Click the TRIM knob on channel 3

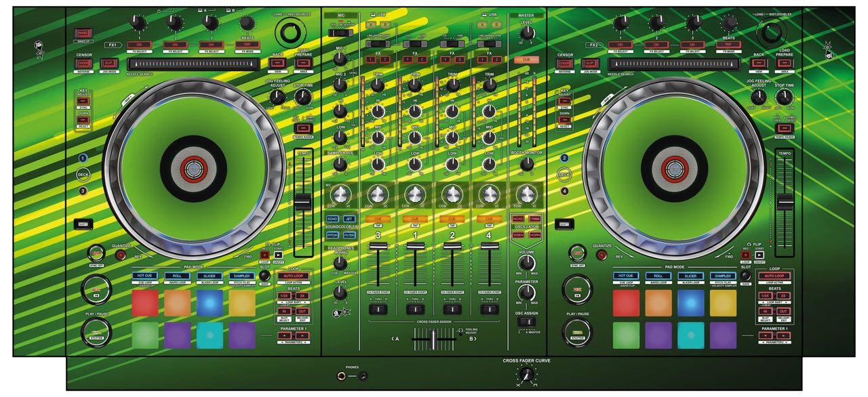tap(378, 85)
